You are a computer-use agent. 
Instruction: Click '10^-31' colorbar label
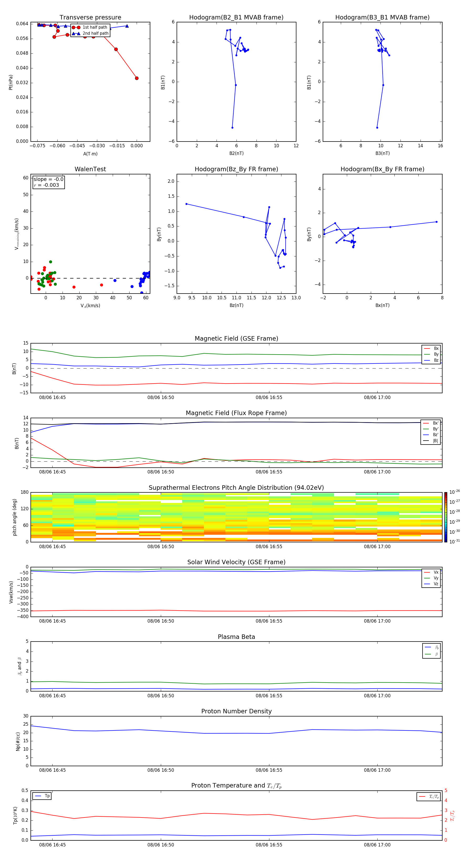[x=455, y=542]
